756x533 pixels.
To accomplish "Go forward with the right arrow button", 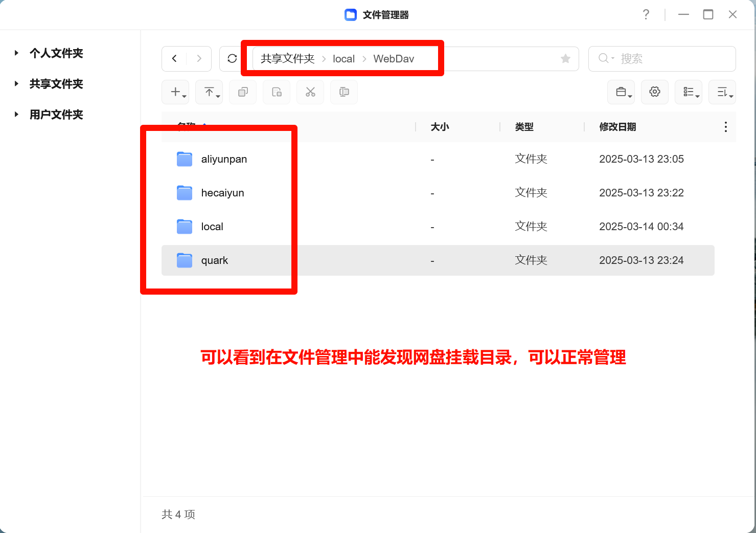I will (x=199, y=59).
